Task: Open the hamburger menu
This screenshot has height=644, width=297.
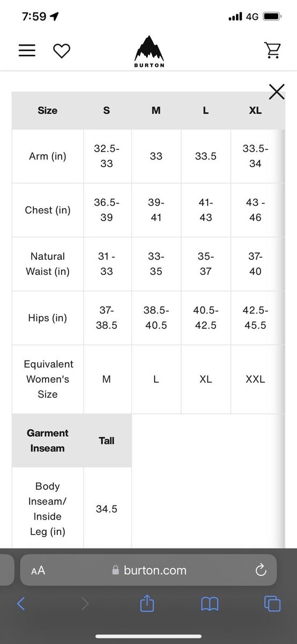Action: pyautogui.click(x=27, y=50)
